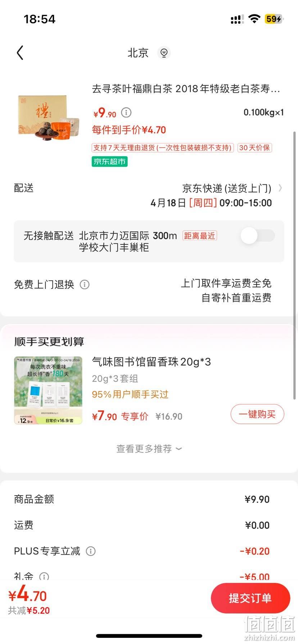Open the 气味图书馆留香珠 product image
The height and width of the screenshot is (644, 298).
[x=48, y=390]
